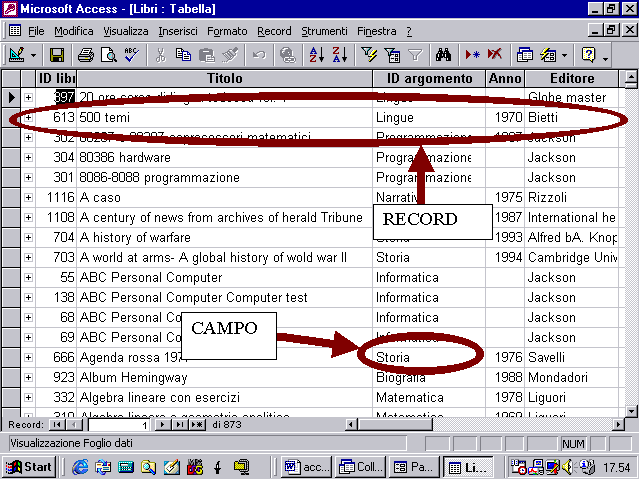Expand subdatasheet for Algebra lineare con esercizi
639x479 pixels.
coord(28,397)
